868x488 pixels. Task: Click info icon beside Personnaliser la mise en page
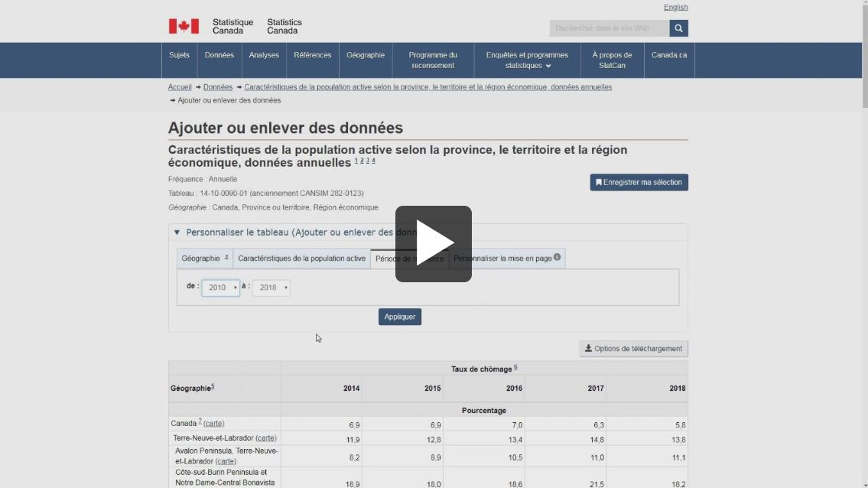[x=557, y=258]
